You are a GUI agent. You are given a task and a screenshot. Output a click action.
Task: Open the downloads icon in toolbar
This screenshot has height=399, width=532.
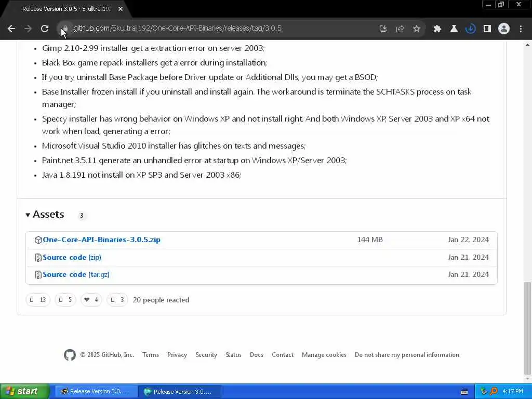pyautogui.click(x=471, y=29)
